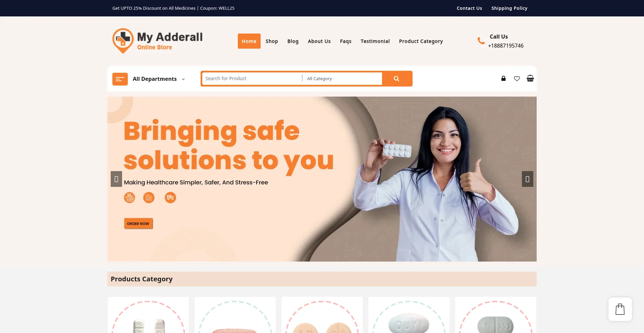Screen dimensions: 644x333
Task: Go to the previous banner slide
Action: tap(116, 179)
